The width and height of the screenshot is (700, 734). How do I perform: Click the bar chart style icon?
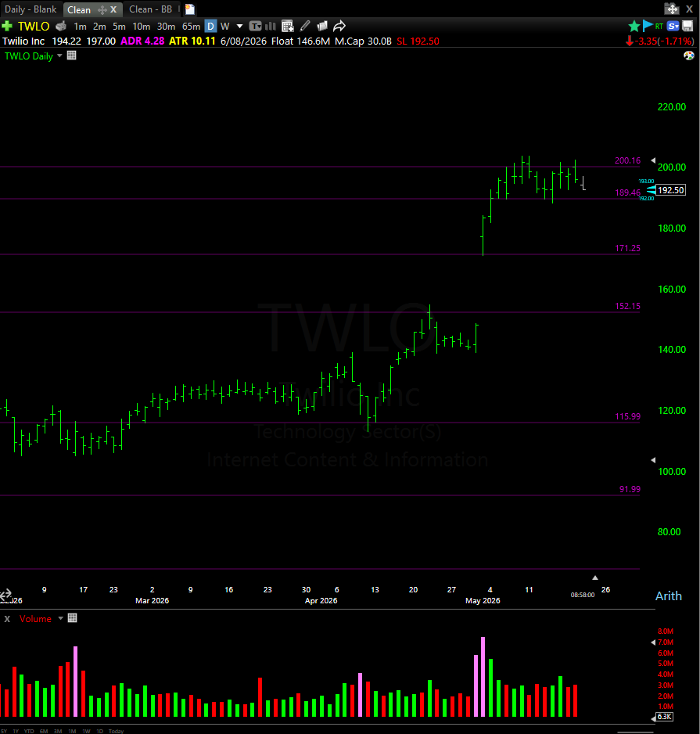pyautogui.click(x=271, y=27)
